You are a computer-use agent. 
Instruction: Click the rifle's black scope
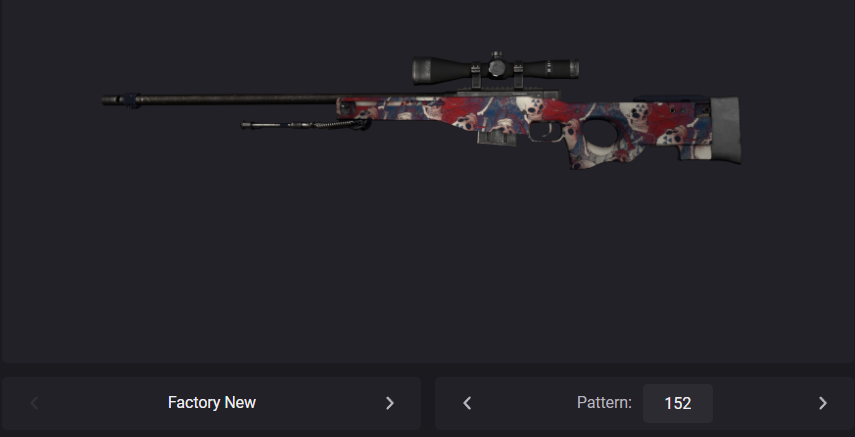[495, 69]
